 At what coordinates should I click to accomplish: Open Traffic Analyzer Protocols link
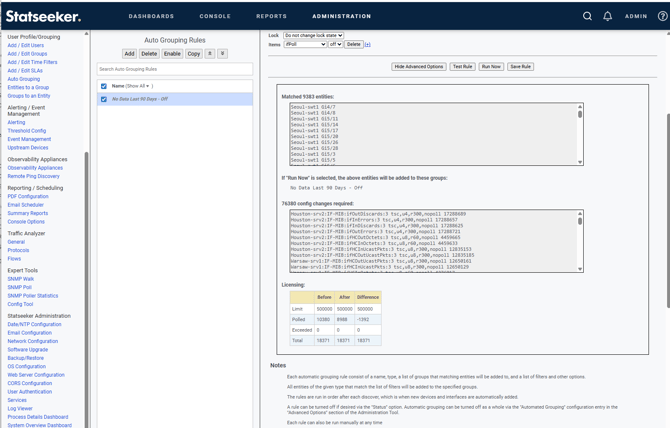(18, 250)
